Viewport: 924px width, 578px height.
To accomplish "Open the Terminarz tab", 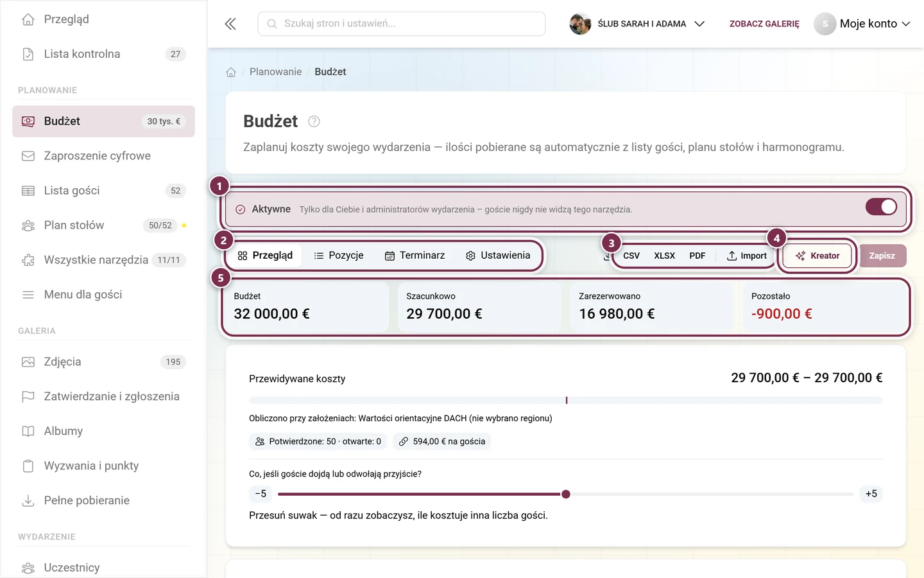I will click(415, 256).
